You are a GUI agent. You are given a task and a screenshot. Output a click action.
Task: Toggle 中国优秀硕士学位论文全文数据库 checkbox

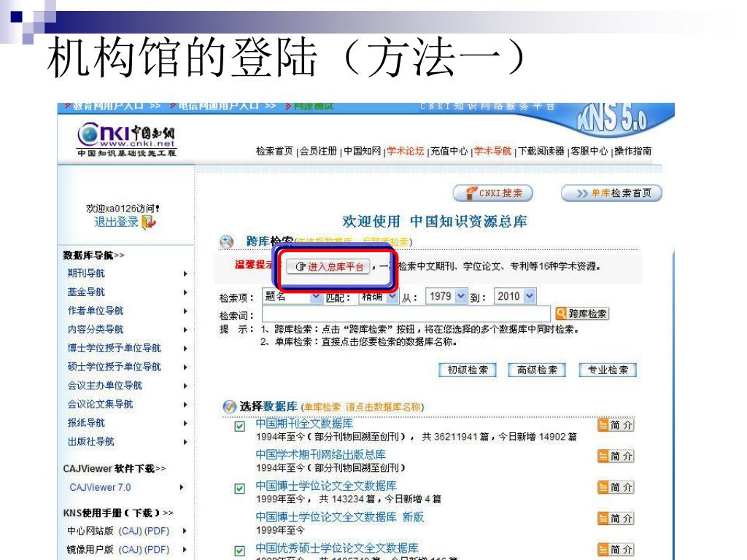(239, 551)
